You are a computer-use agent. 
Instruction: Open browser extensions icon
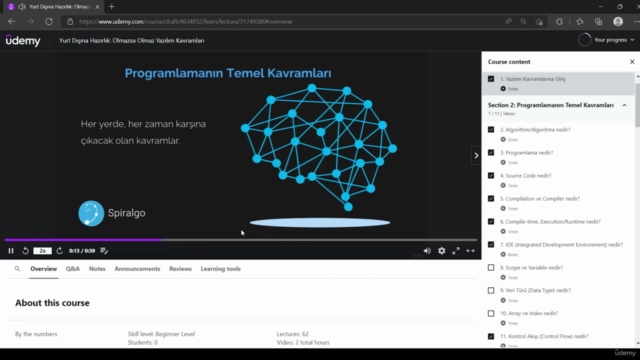[x=559, y=22]
